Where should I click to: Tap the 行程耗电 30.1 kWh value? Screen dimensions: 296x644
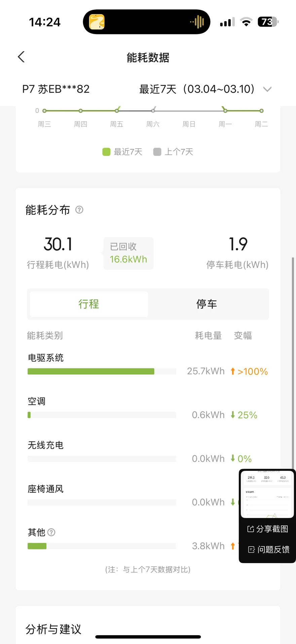tap(58, 245)
